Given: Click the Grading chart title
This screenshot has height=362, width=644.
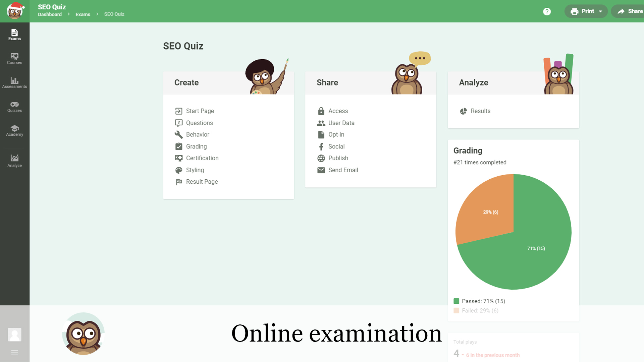Looking at the screenshot, I should [468, 151].
